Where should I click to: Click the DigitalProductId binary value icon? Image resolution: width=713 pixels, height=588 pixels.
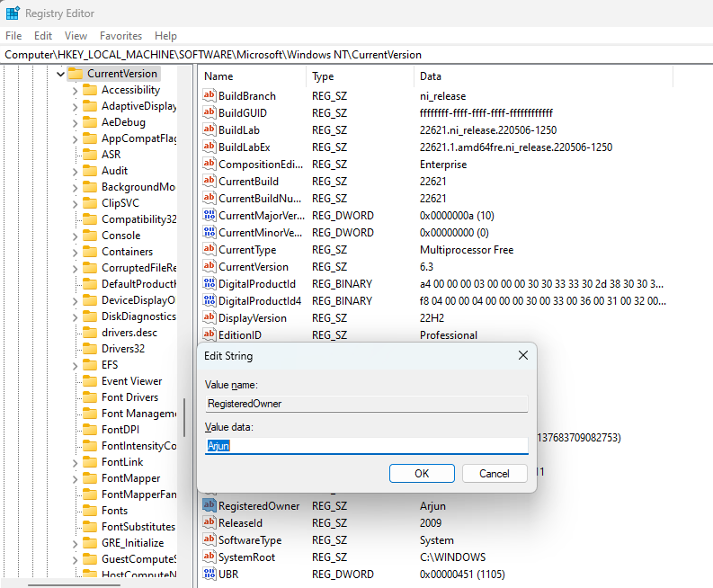[x=209, y=283]
